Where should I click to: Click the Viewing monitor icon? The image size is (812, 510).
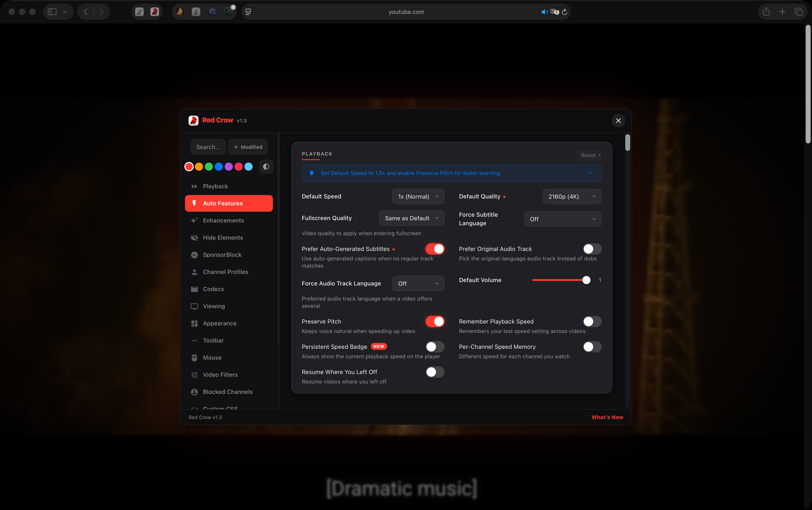(194, 307)
